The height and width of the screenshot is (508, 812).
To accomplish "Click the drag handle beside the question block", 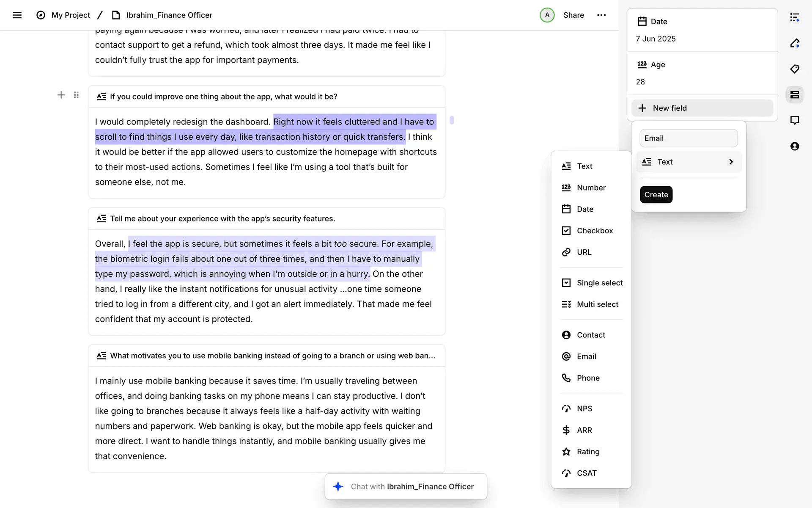I will [76, 95].
